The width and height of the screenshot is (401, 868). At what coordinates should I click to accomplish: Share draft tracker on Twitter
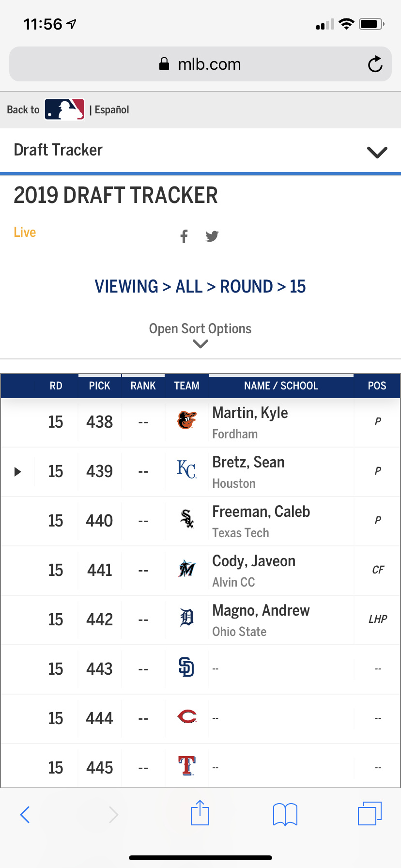point(212,236)
